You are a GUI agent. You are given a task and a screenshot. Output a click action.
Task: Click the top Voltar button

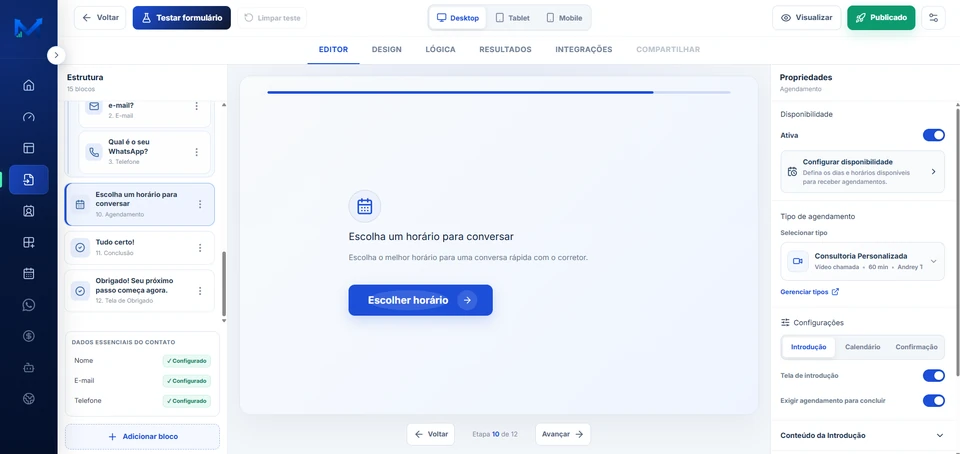pos(100,18)
